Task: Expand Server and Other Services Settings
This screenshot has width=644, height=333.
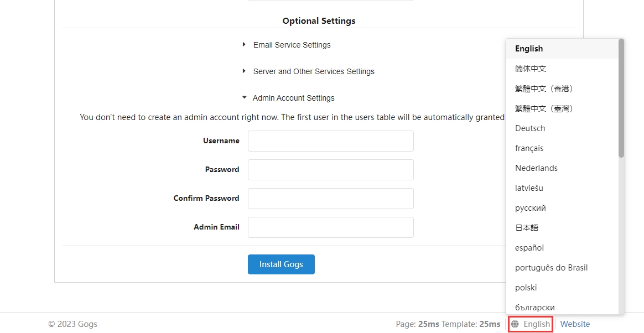Action: [x=313, y=71]
